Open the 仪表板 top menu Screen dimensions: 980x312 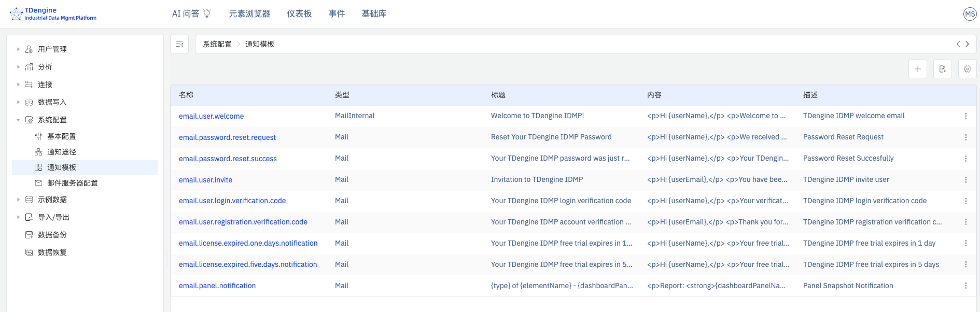(300, 13)
